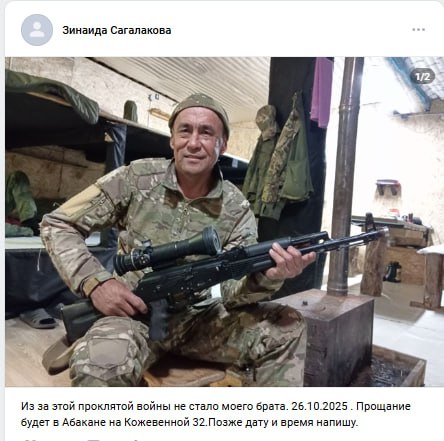Click the word 'Прощание' in the post

[x=385, y=407]
